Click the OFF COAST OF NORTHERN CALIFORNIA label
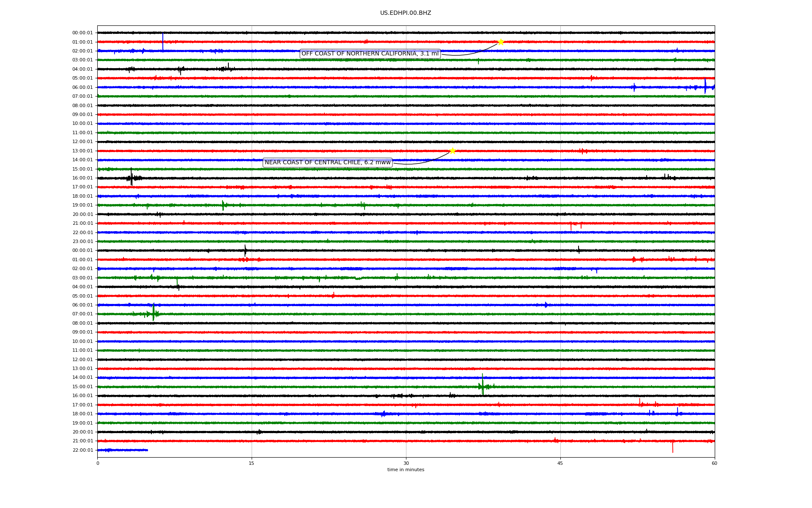Viewport: 812px width, 508px height. click(370, 54)
